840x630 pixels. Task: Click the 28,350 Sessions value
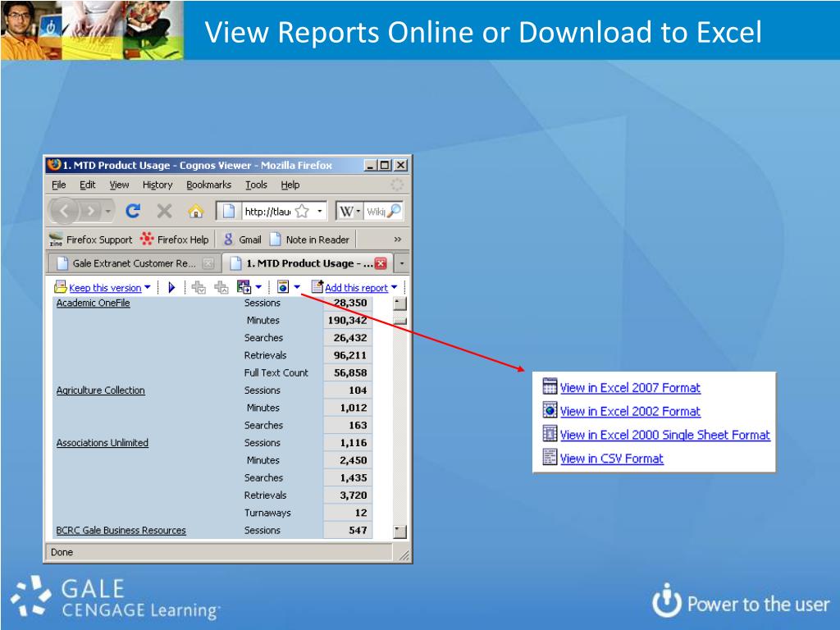[350, 303]
